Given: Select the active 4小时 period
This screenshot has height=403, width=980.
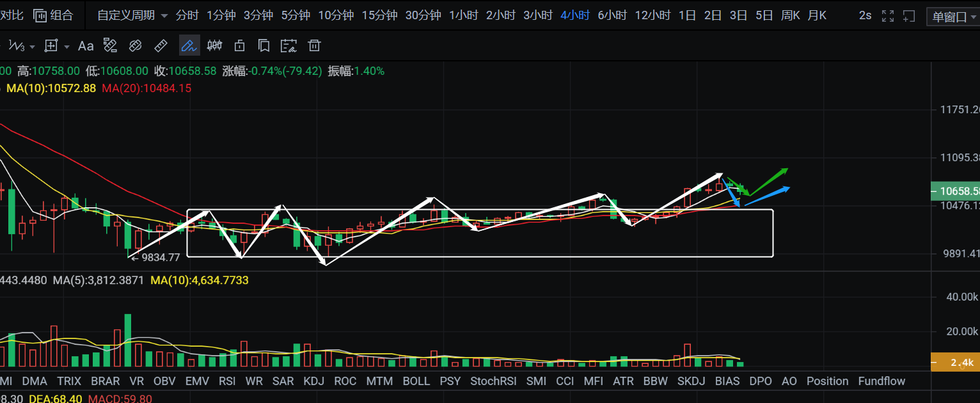Looking at the screenshot, I should [x=575, y=15].
